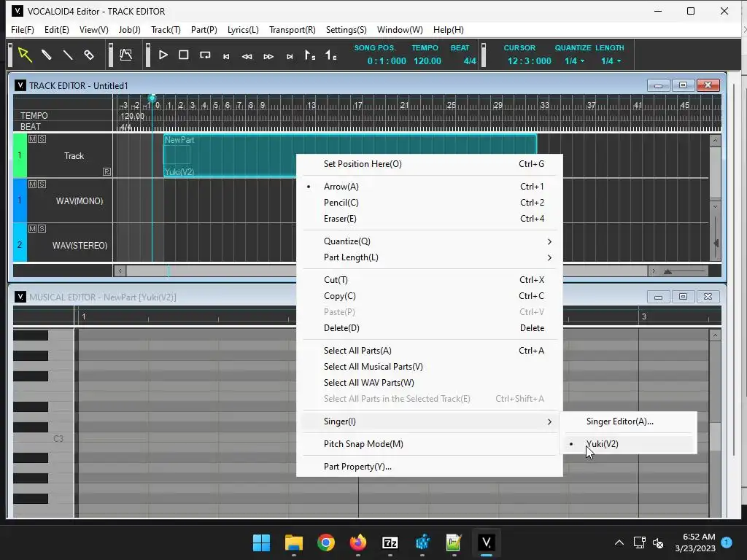Viewport: 747px width, 560px height.
Task: Open the Lyrics(L) menu
Action: coord(243,29)
